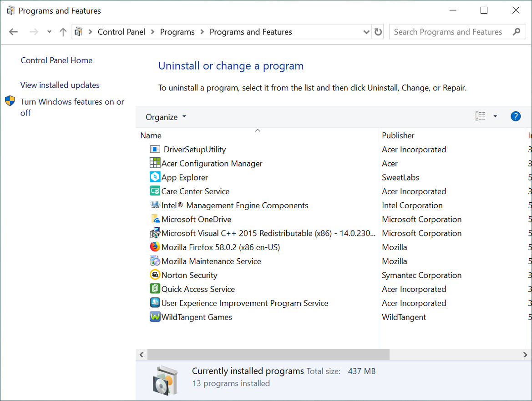Open the address bar history dropdown
The image size is (532, 401).
tap(366, 32)
